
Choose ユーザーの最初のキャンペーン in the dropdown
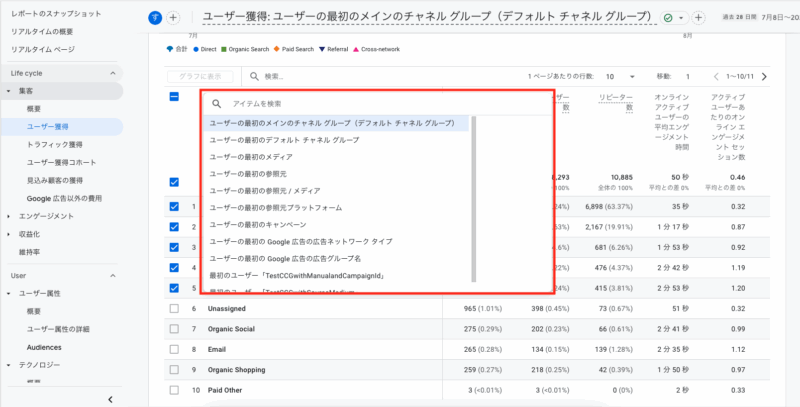(x=258, y=225)
